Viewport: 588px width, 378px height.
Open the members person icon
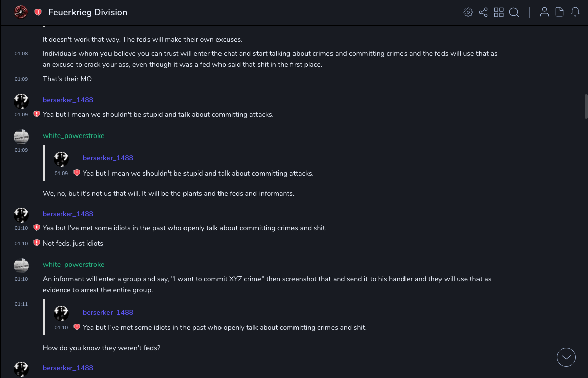click(x=544, y=12)
